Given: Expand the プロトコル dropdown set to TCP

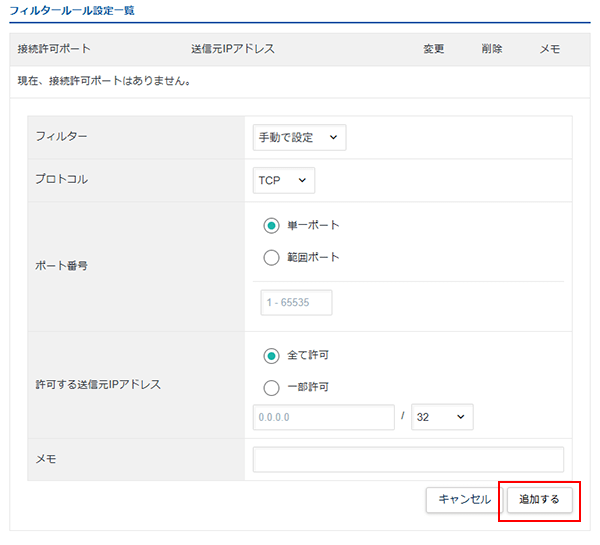Looking at the screenshot, I should 284,180.
